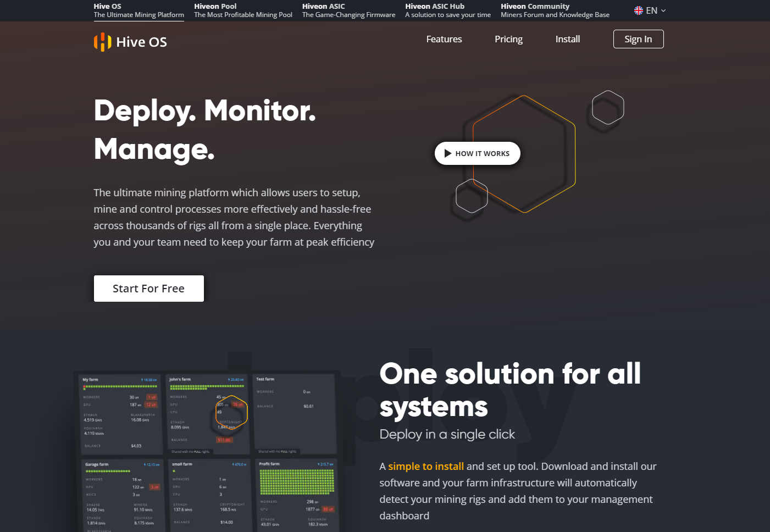The image size is (770, 532).
Task: Go to the Pricing menu item
Action: tap(508, 39)
